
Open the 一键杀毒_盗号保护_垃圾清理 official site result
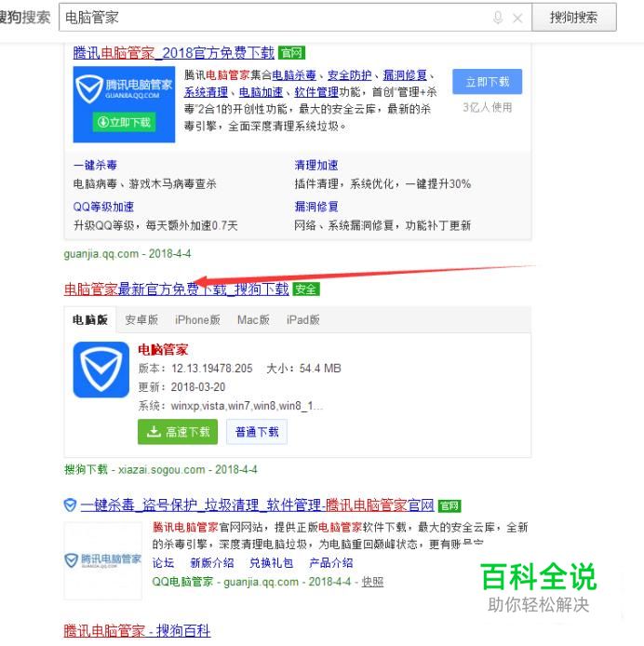point(258,505)
